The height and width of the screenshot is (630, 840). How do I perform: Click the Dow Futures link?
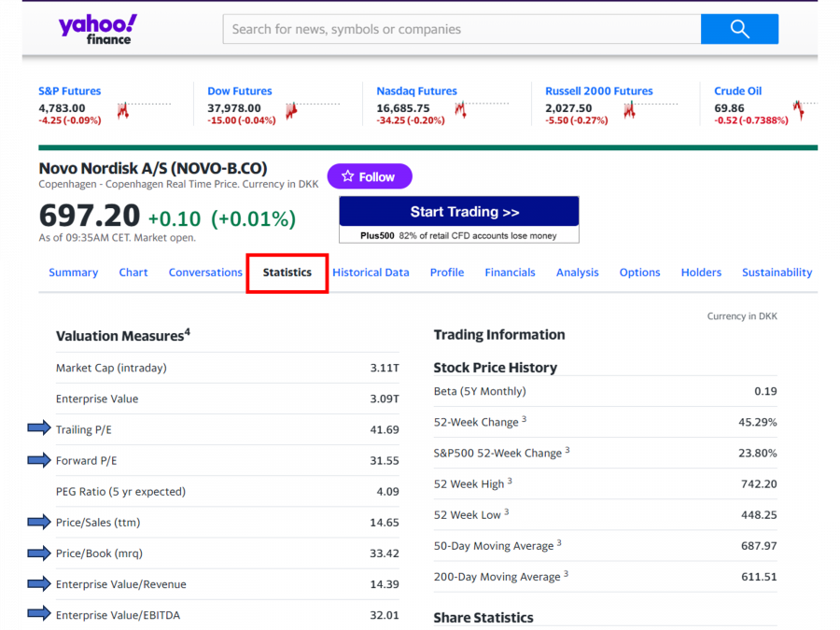[238, 91]
